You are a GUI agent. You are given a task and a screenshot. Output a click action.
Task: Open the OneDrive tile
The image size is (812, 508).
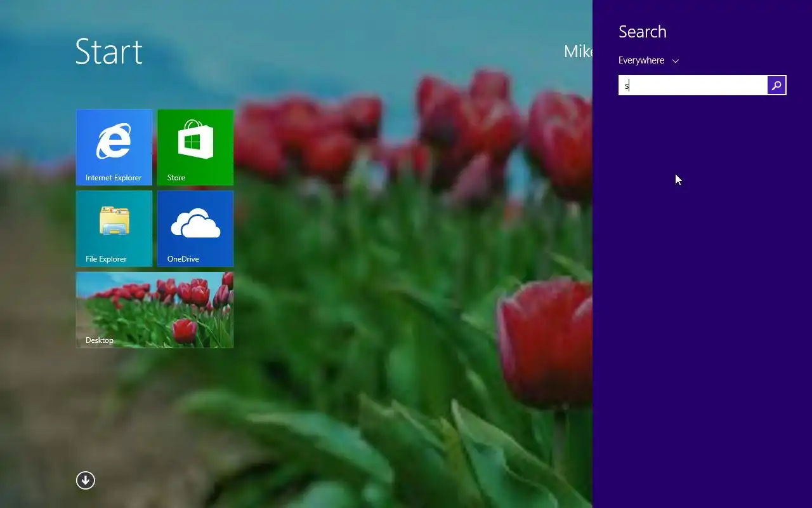coord(195,229)
